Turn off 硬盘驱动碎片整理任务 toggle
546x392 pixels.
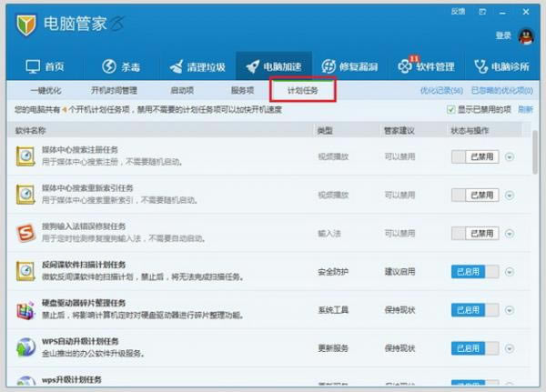pos(475,310)
